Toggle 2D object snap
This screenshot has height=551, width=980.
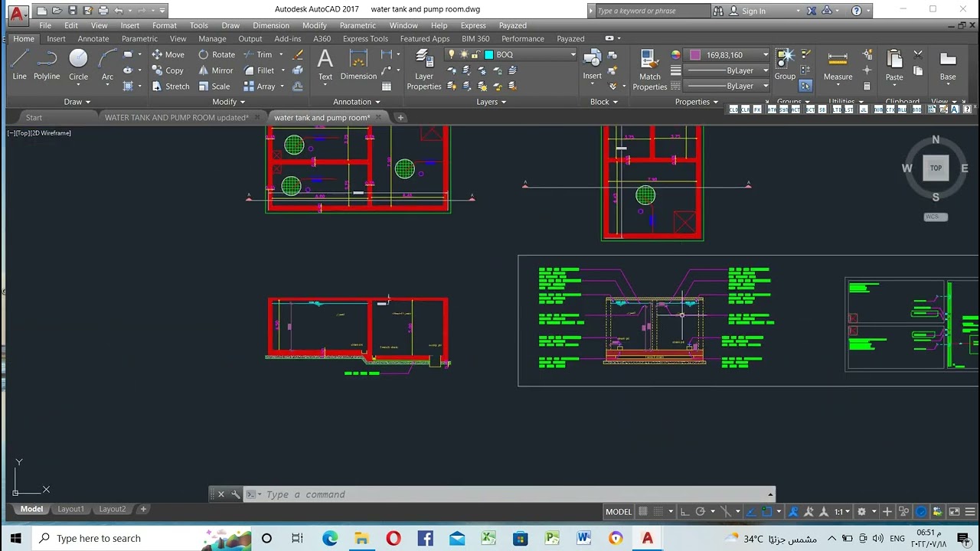pyautogui.click(x=766, y=511)
